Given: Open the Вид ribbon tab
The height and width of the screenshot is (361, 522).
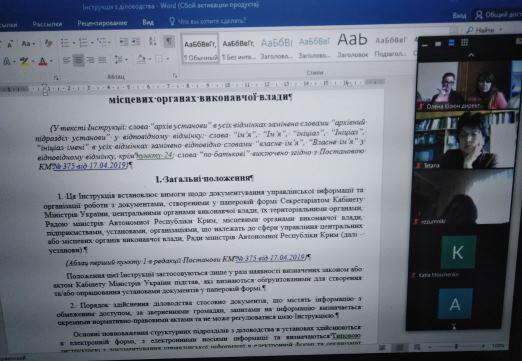Looking at the screenshot, I should (x=148, y=22).
